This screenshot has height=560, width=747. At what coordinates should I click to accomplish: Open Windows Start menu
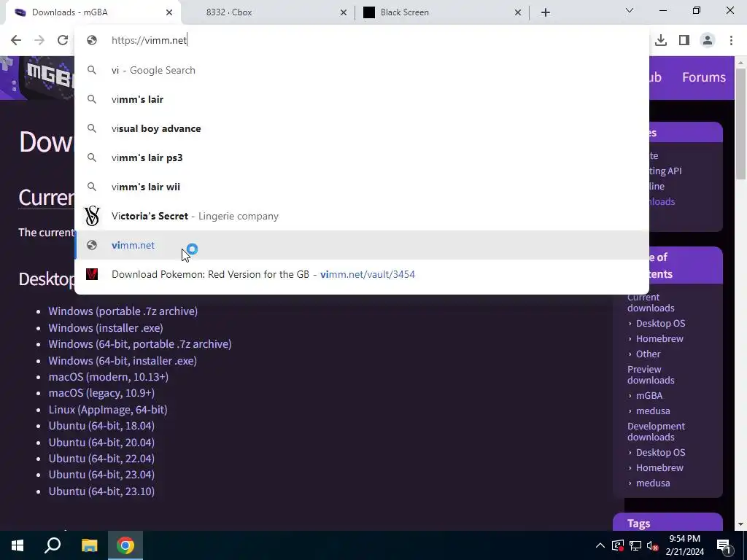tap(18, 545)
